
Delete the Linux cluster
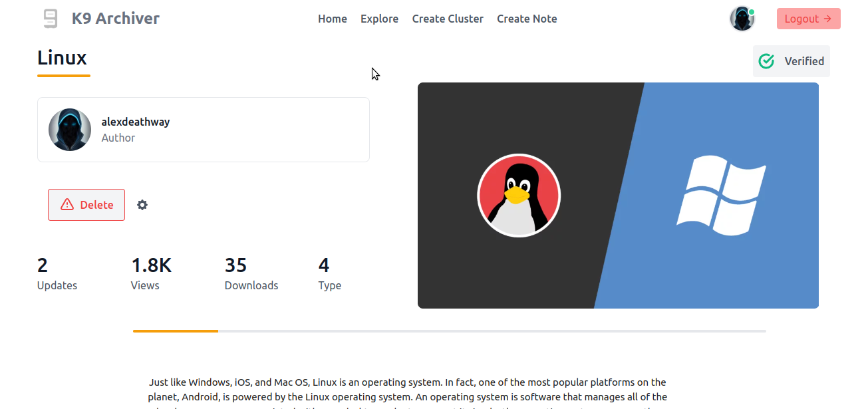(x=86, y=205)
